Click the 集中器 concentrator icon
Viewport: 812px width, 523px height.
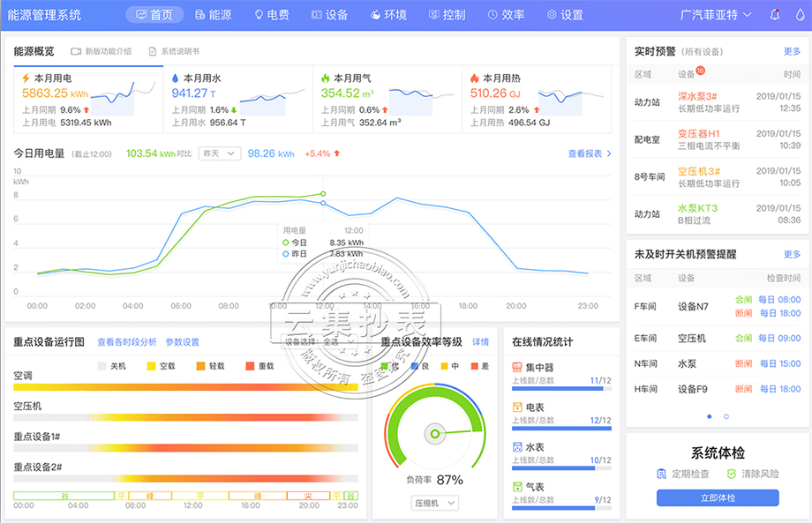point(517,367)
